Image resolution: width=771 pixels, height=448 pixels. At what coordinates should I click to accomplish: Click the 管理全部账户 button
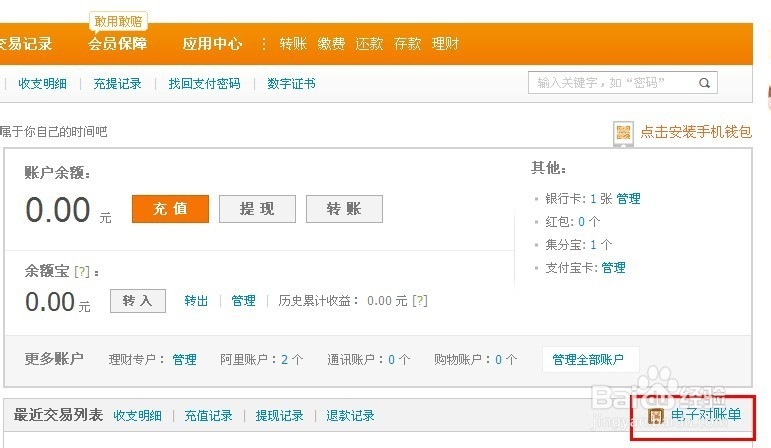pos(591,359)
